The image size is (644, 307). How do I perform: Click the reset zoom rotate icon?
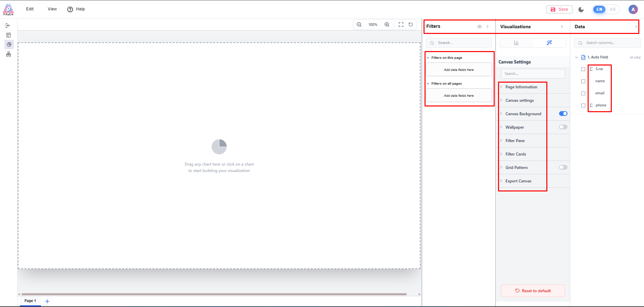click(x=411, y=25)
